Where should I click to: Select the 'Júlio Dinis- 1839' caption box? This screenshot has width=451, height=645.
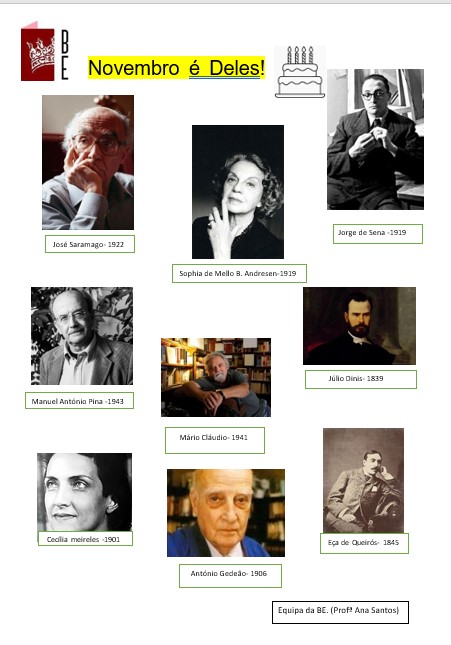(361, 379)
